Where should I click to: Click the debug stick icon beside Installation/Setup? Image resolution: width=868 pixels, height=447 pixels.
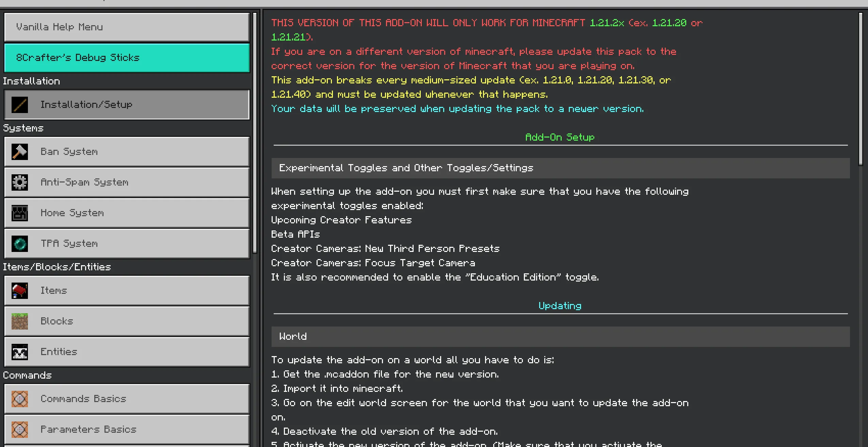20,105
